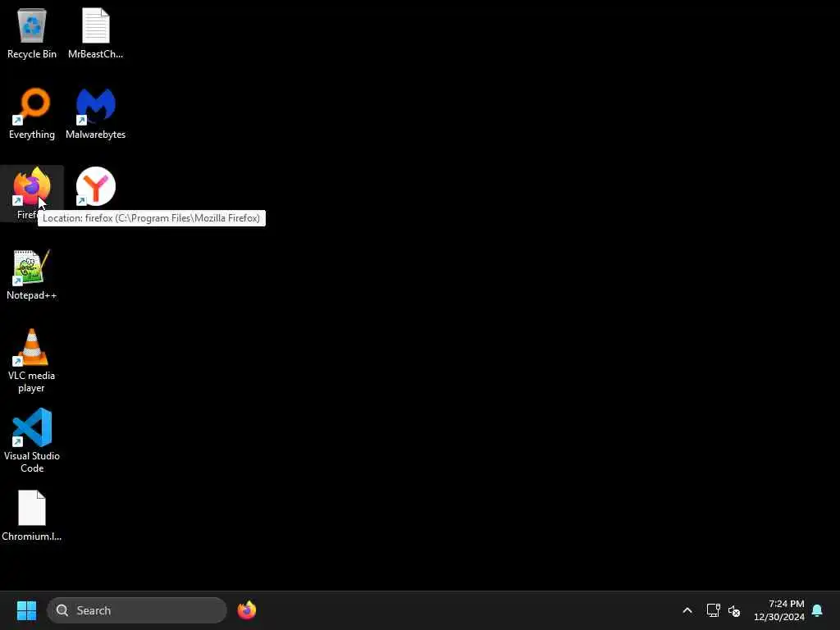
Task: Open the Windows Start menu
Action: click(x=26, y=610)
